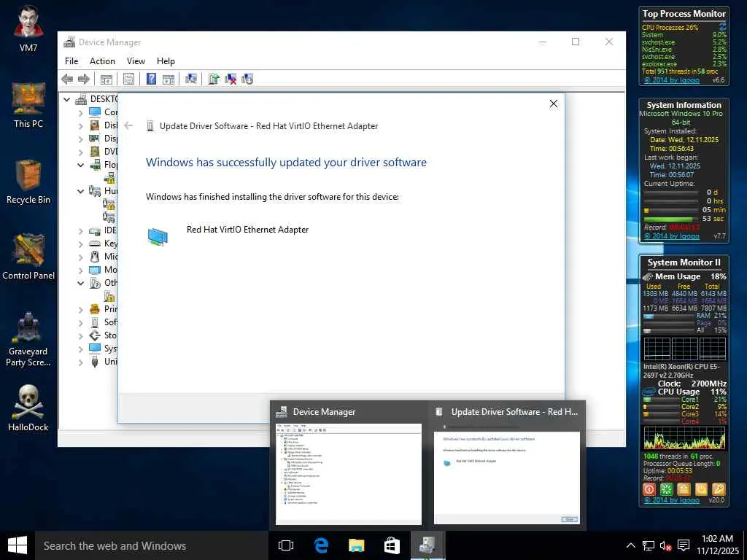Click the muted volume icon in system tray
This screenshot has width=747, height=560.
[x=665, y=545]
